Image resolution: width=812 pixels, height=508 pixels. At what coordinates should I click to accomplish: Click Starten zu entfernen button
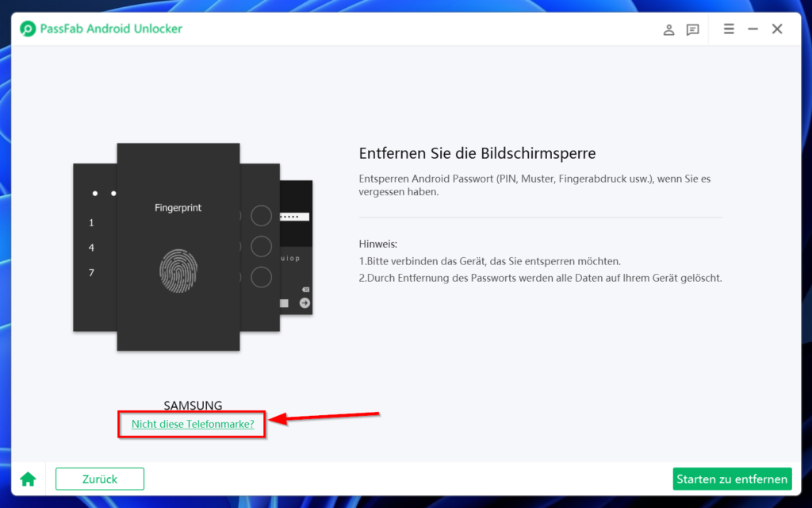(x=732, y=479)
